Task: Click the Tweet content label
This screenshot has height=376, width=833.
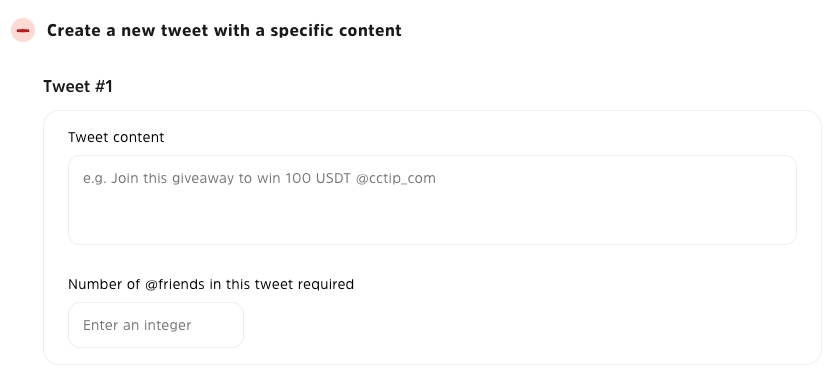Action: click(116, 137)
